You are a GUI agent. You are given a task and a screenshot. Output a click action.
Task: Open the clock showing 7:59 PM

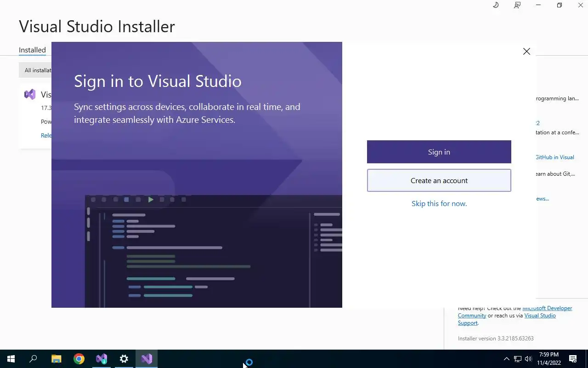pyautogui.click(x=549, y=359)
